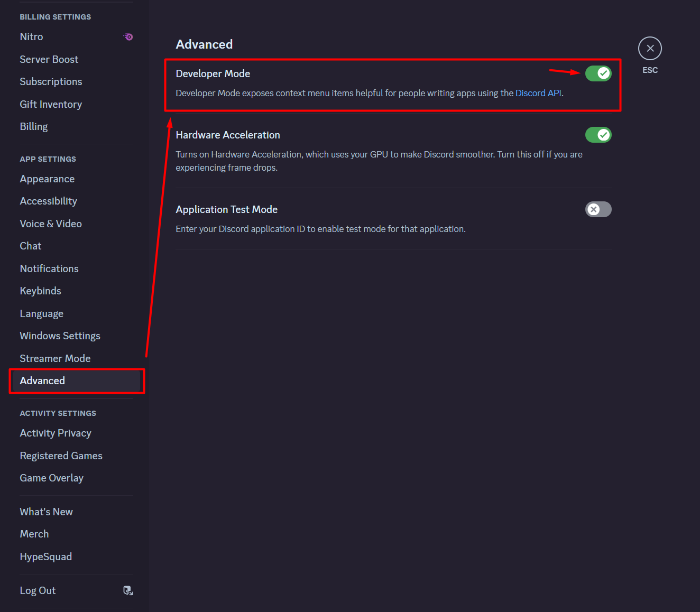Click the Log Out exit icon
Screen dimensions: 700x612
(x=128, y=590)
